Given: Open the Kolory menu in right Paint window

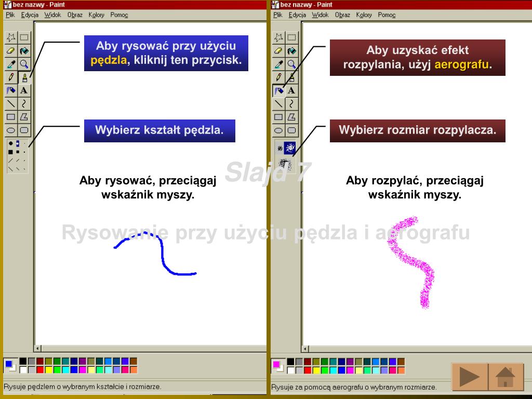Looking at the screenshot, I should point(364,15).
